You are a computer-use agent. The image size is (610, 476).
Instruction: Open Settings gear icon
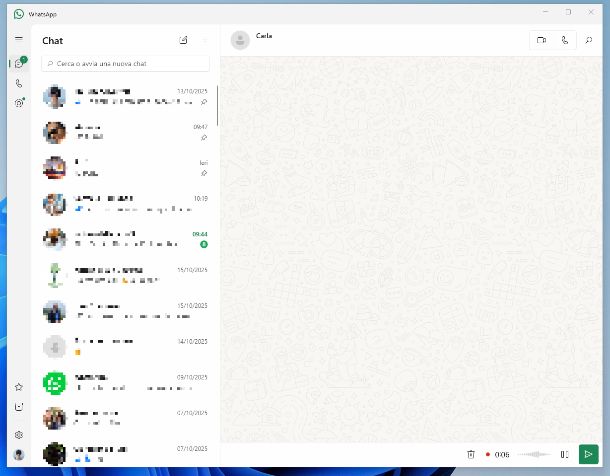19,435
